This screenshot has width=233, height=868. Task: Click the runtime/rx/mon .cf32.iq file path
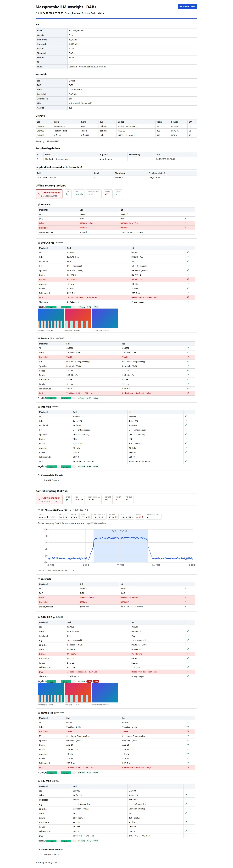tap(56, 570)
